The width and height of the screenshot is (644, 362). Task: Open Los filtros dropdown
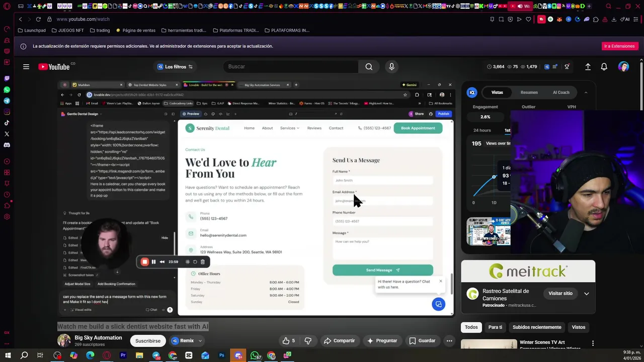(175, 66)
